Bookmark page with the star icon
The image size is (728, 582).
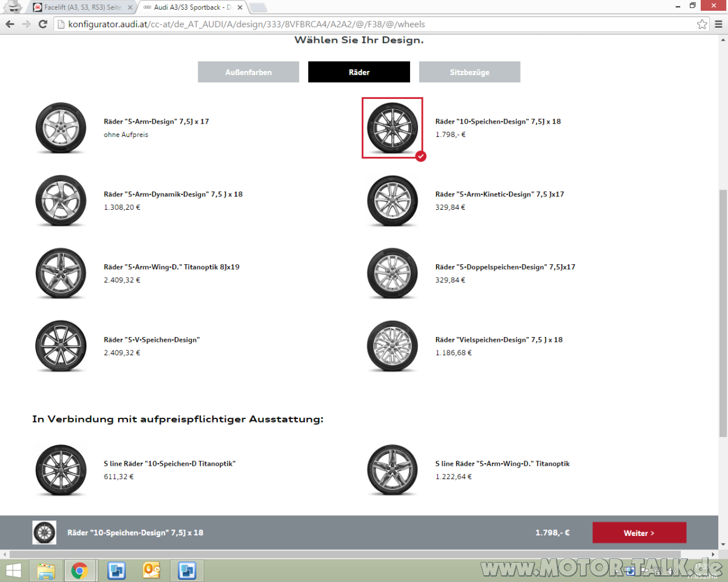click(702, 24)
